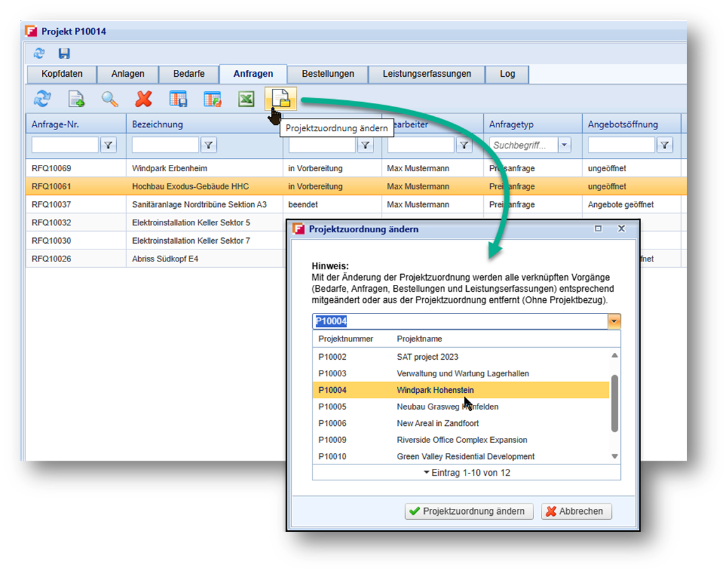Screen dimensions: 728x573
Task: Click the project number field showing P10004
Action: tap(460, 321)
